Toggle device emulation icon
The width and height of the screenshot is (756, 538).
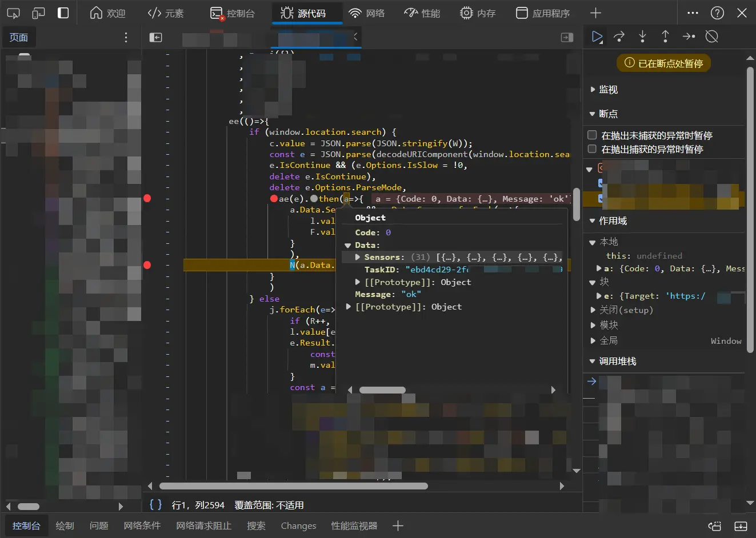pos(38,13)
